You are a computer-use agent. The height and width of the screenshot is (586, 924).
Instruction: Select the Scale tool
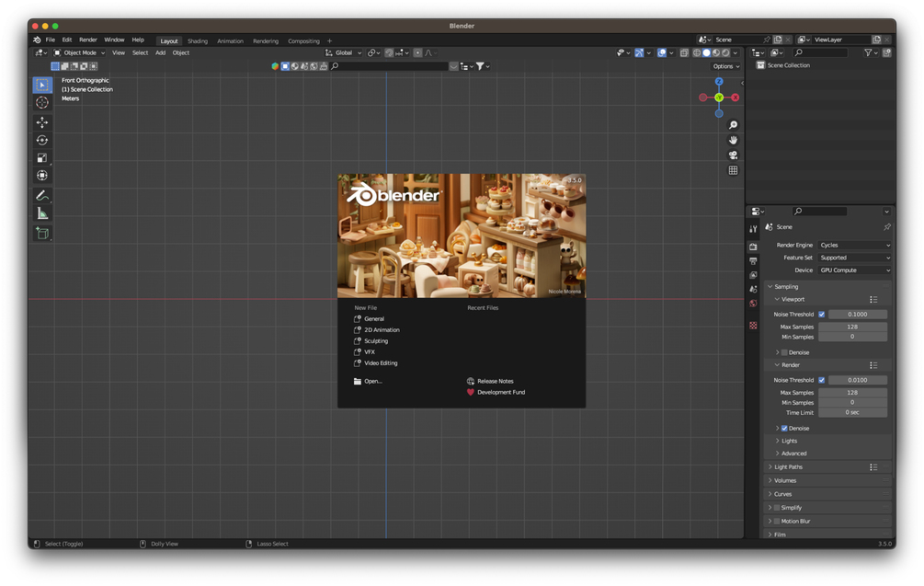click(42, 157)
